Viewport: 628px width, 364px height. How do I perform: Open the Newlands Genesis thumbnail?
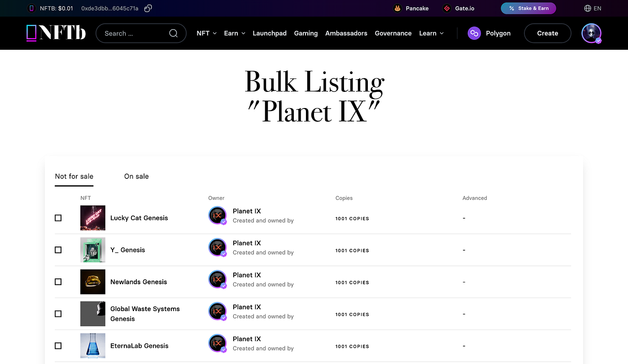[x=93, y=282]
